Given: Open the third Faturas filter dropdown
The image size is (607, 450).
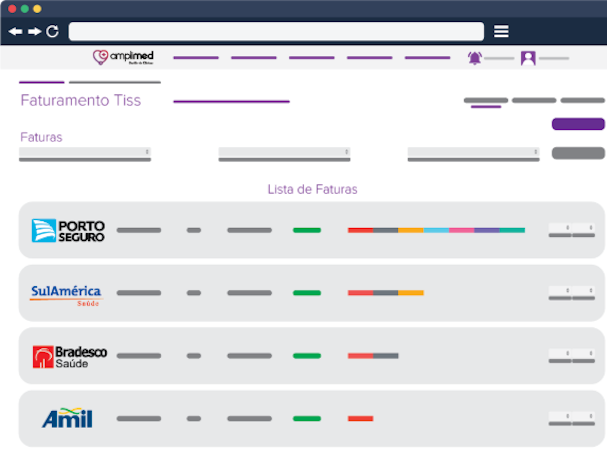Looking at the screenshot, I should [x=473, y=152].
